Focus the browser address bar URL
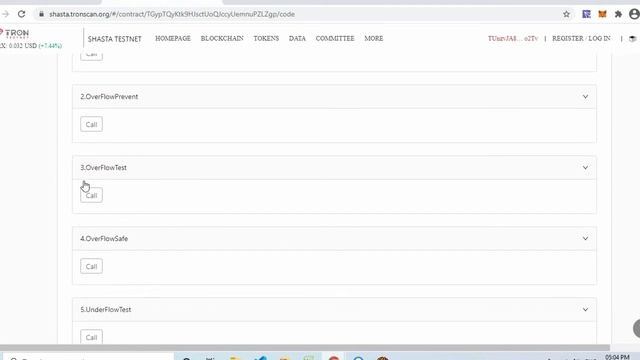 point(172,14)
